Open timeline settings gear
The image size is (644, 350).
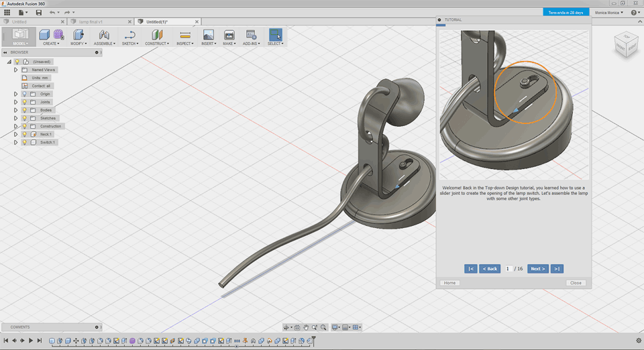point(639,341)
